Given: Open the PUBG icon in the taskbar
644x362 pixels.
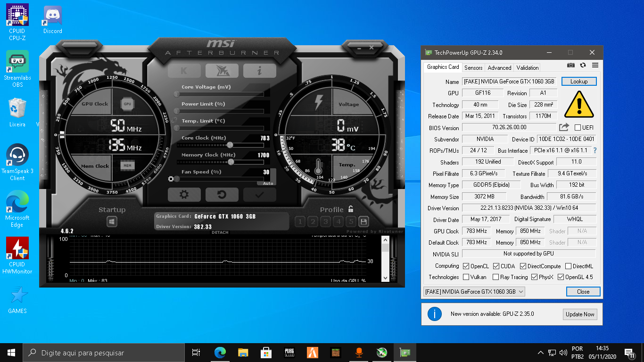Looking at the screenshot, I should pos(289,353).
